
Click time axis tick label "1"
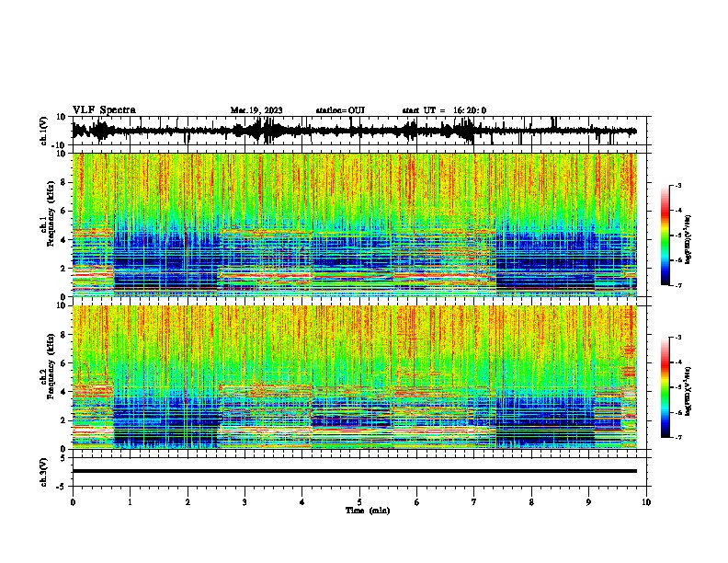click(130, 502)
